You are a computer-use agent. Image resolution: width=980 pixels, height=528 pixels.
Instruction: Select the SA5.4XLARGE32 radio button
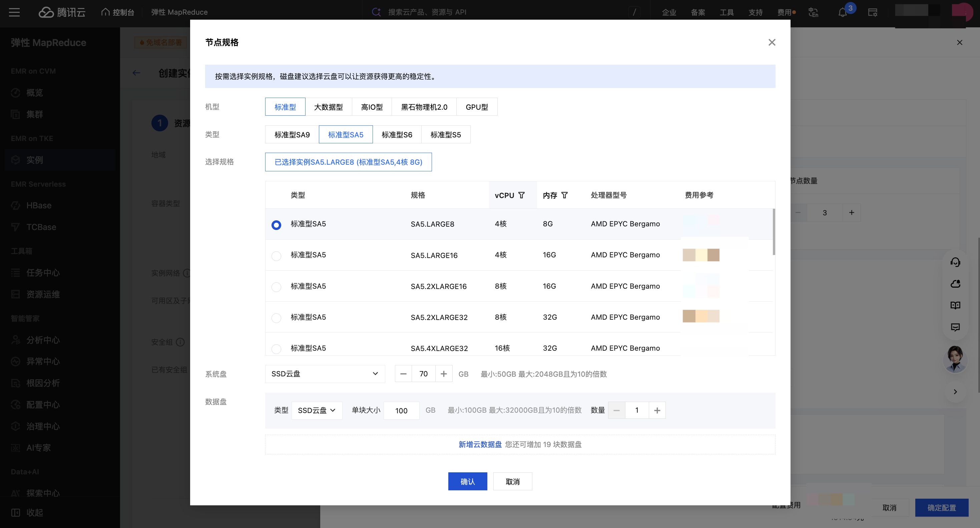(276, 349)
